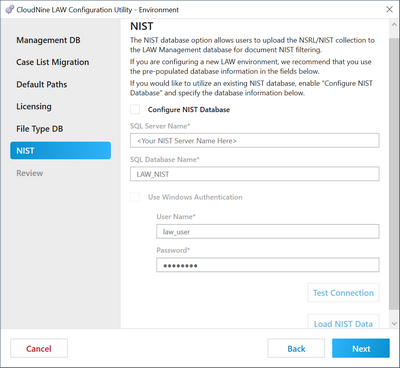
Task: Click the scrollbar down arrow
Action: (394, 323)
